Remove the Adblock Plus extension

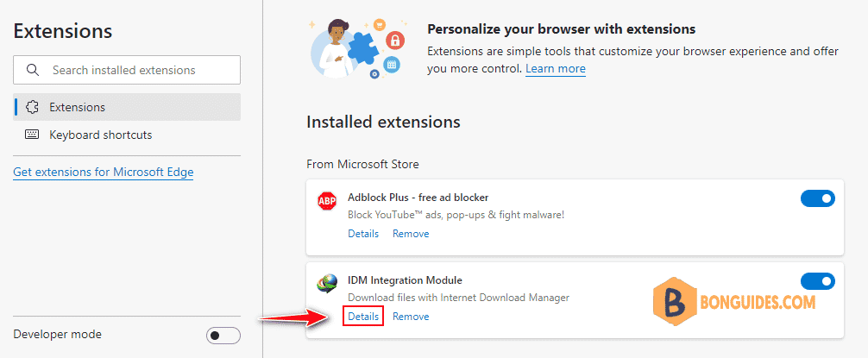tap(411, 234)
